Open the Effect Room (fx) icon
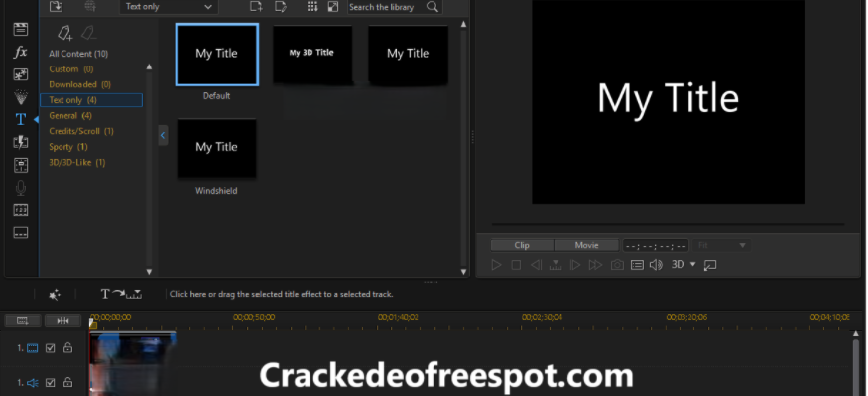 point(21,52)
